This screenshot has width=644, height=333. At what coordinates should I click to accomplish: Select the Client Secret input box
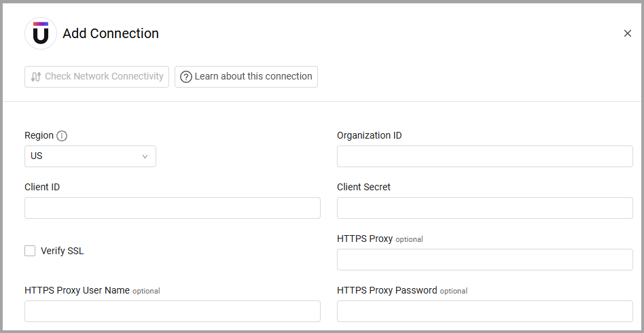(x=484, y=207)
